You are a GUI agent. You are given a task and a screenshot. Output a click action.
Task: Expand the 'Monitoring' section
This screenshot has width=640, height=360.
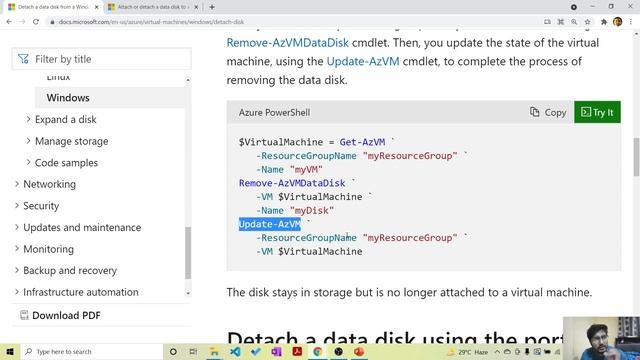17,249
